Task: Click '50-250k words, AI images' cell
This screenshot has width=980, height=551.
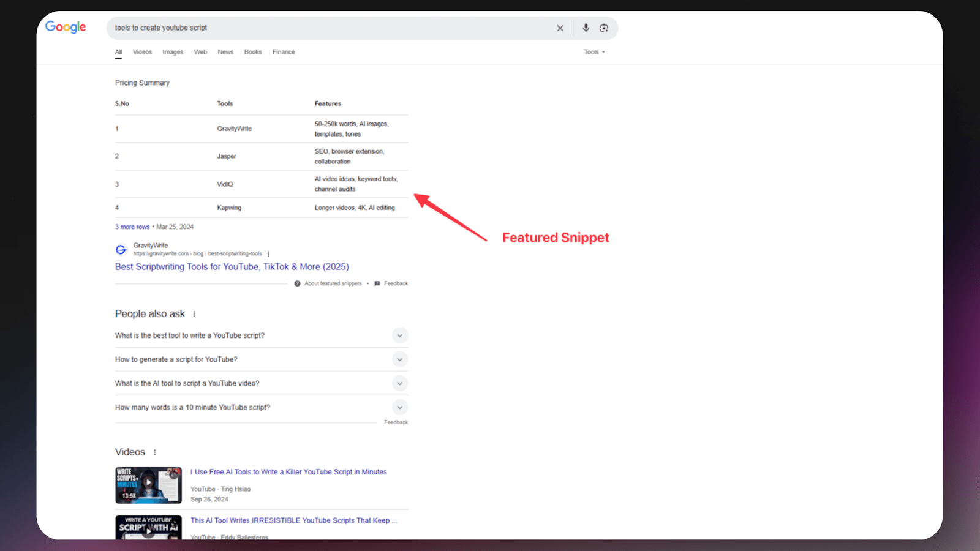Action: (352, 129)
